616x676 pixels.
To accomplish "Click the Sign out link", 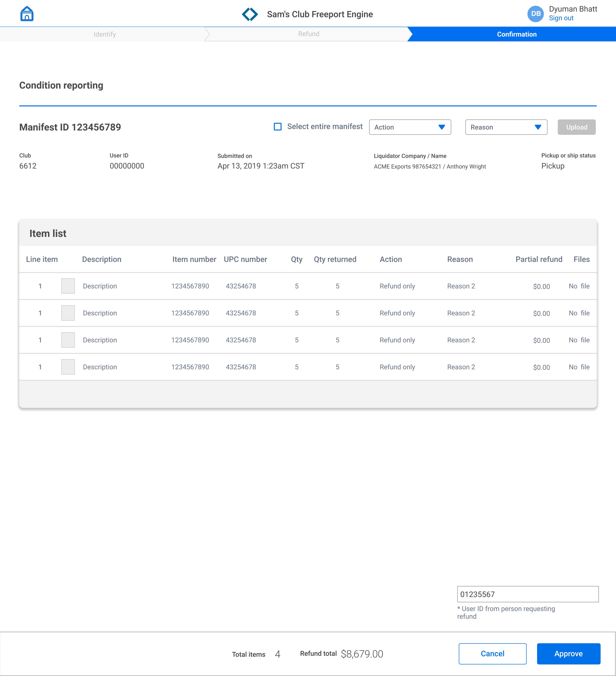I will (x=561, y=18).
